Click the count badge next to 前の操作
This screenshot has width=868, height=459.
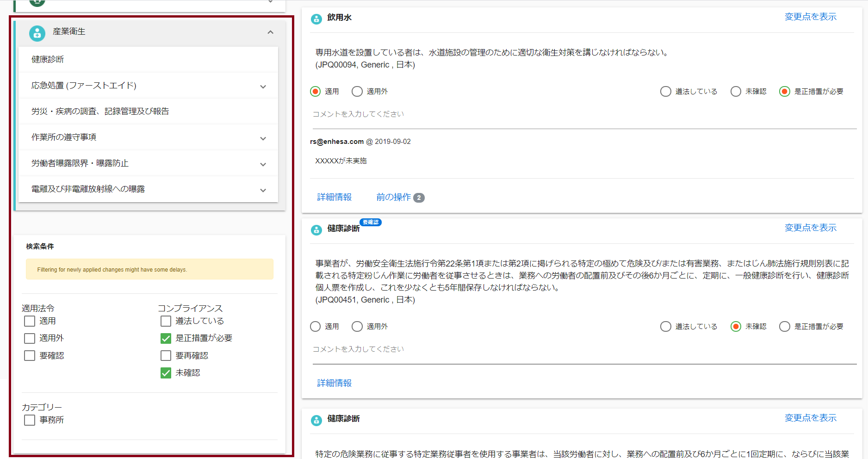[x=419, y=198]
